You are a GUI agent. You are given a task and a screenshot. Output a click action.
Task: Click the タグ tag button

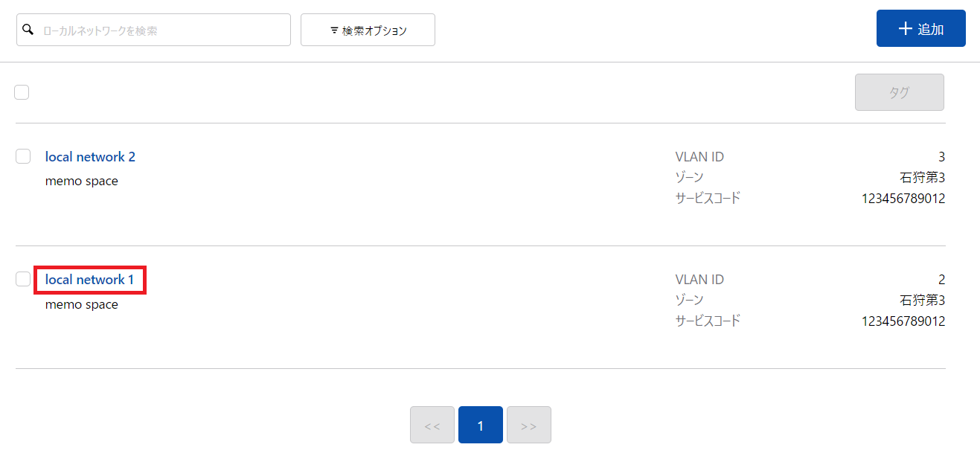tap(900, 92)
